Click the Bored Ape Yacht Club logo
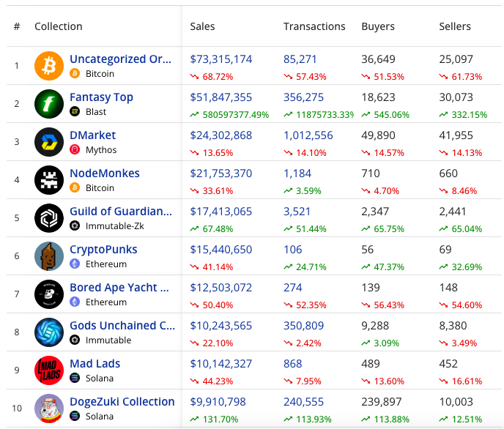Image resolution: width=504 pixels, height=429 pixels. pos(49,294)
